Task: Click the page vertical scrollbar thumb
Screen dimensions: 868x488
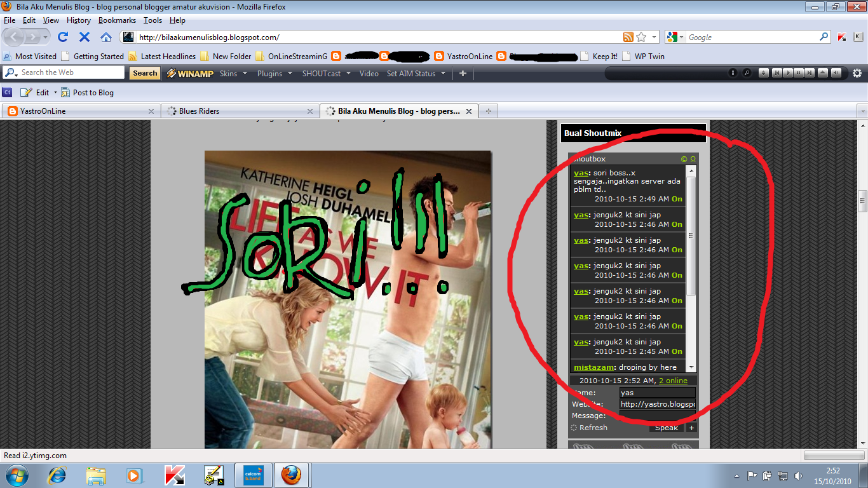Action: tap(862, 200)
